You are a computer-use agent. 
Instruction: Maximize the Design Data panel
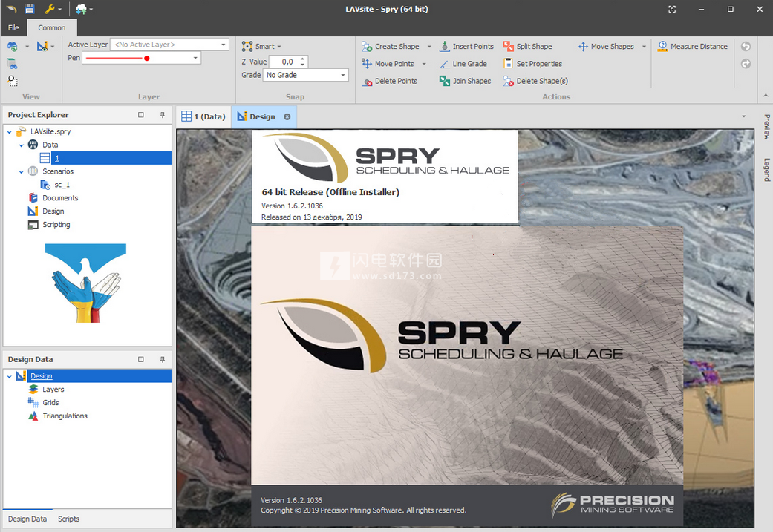pyautogui.click(x=141, y=360)
